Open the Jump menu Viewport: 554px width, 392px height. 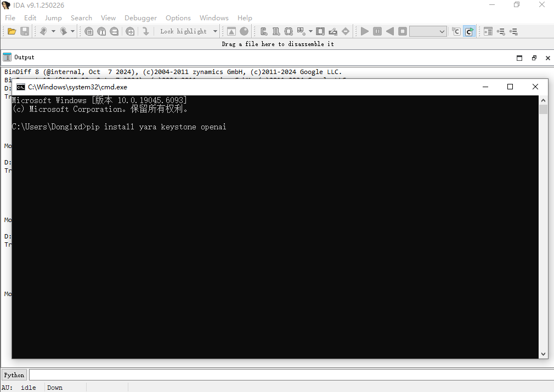point(53,18)
